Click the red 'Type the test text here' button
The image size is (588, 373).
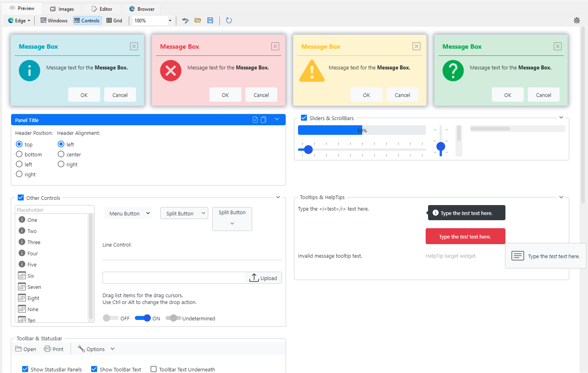pyautogui.click(x=465, y=236)
